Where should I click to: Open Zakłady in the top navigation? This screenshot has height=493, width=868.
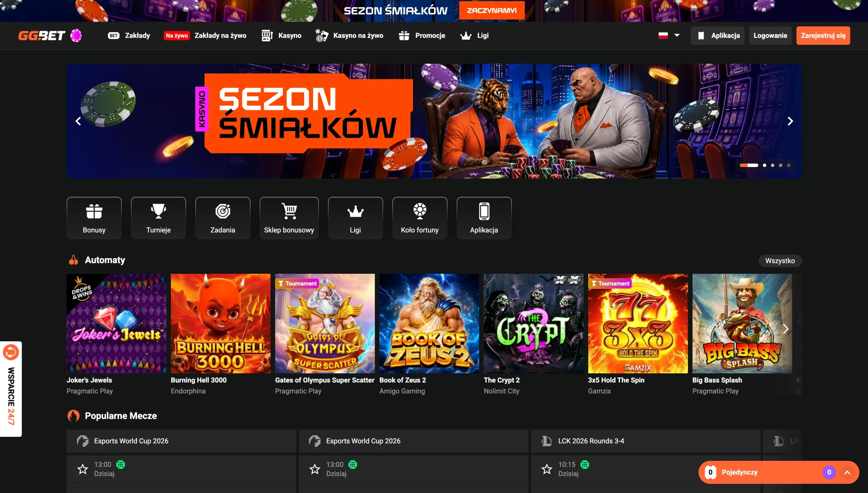click(x=129, y=36)
